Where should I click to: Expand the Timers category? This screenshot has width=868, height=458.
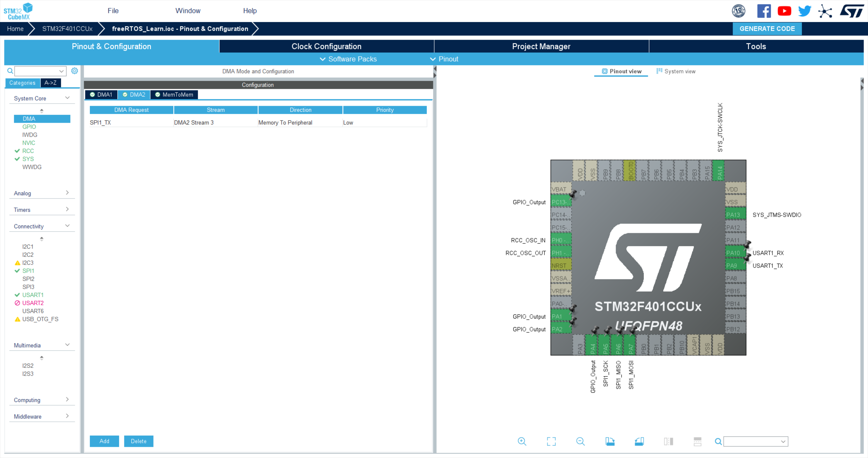coord(42,210)
